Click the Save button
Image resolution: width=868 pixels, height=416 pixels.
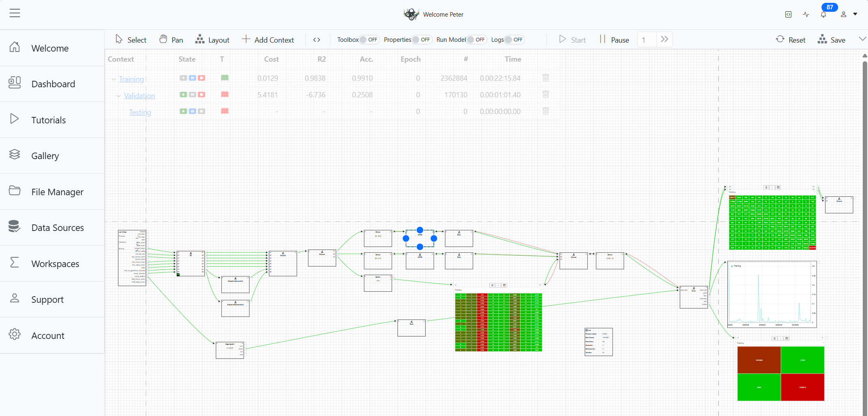pos(832,40)
